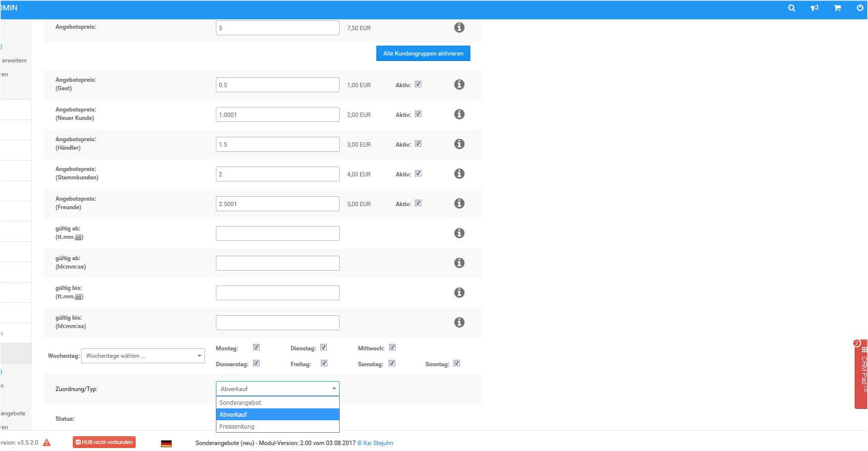Collapse the Zuordnung/Typ dropdown showing Abverkauf
Image resolution: width=868 pixels, height=451 pixels.
(x=277, y=389)
